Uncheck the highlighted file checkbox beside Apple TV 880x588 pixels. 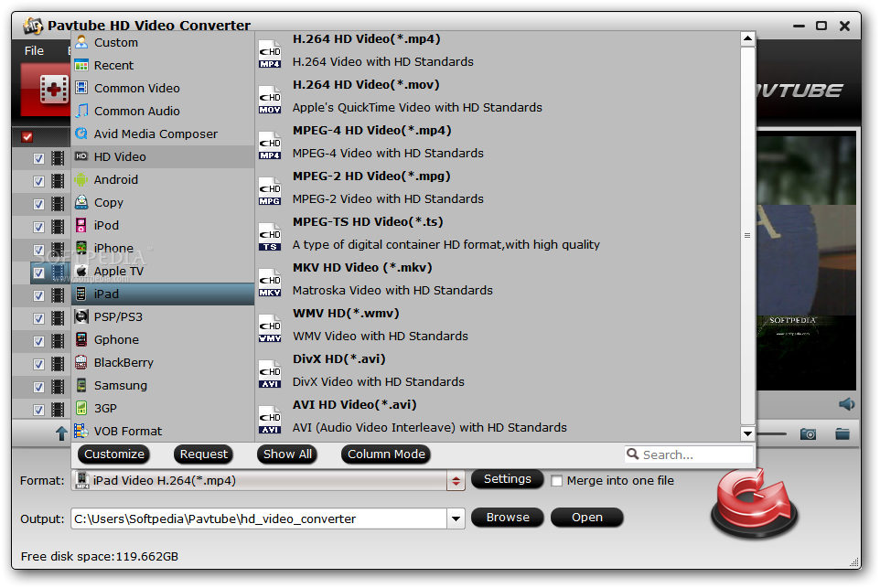38,273
